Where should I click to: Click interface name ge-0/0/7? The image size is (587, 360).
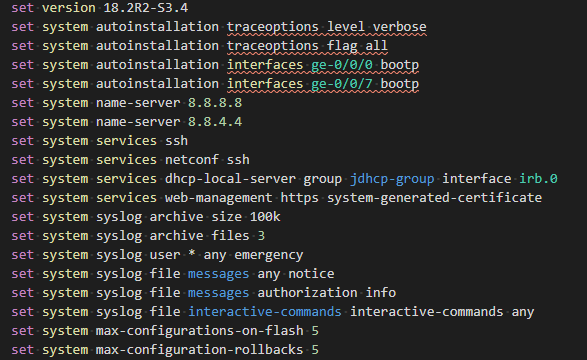click(342, 84)
